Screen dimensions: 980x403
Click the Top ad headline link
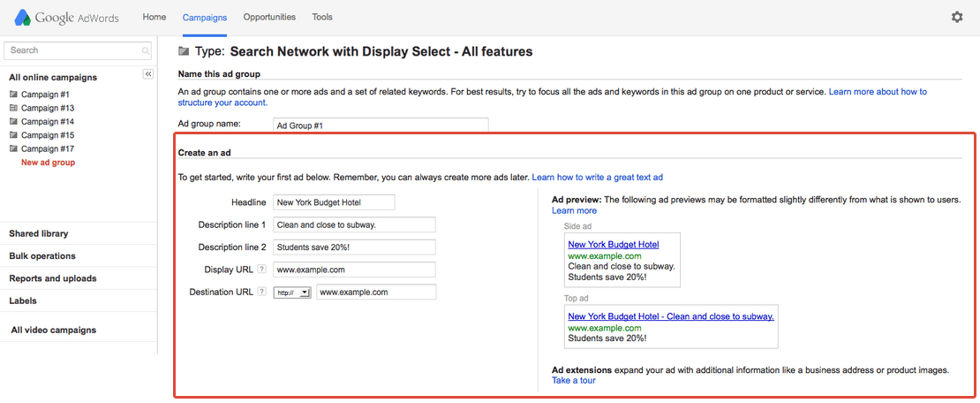[671, 316]
